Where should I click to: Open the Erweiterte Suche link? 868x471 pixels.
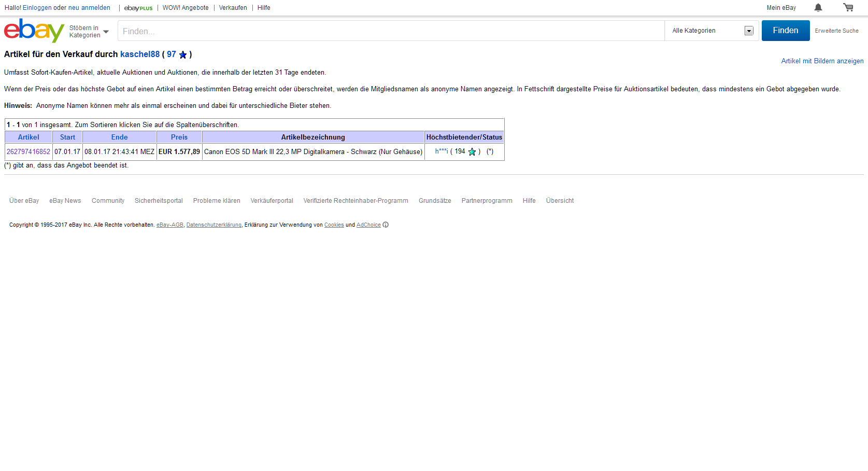[836, 31]
